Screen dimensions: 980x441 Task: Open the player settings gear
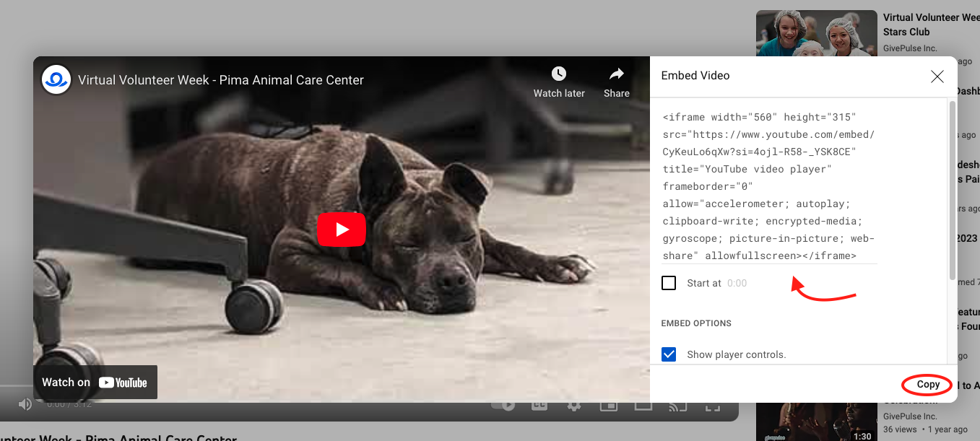[x=574, y=405]
